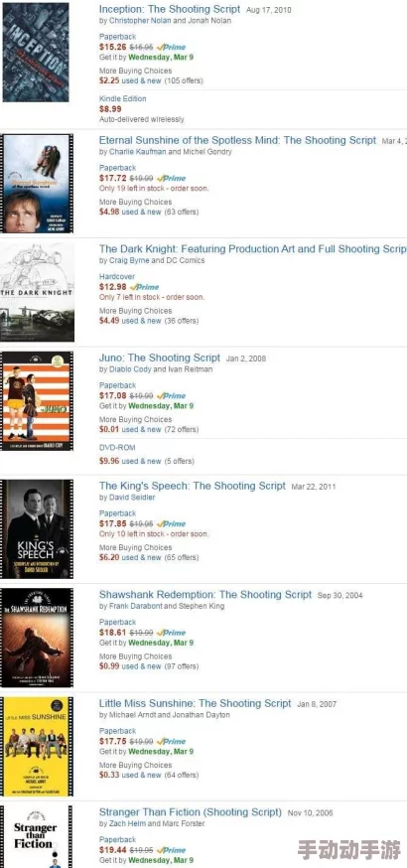Open Juno: The Shooting Script title

click(160, 358)
